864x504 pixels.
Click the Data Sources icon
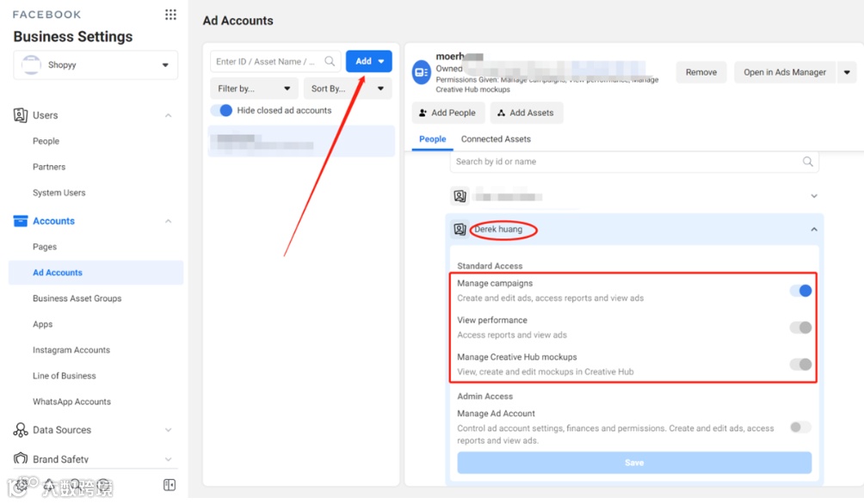(21, 430)
